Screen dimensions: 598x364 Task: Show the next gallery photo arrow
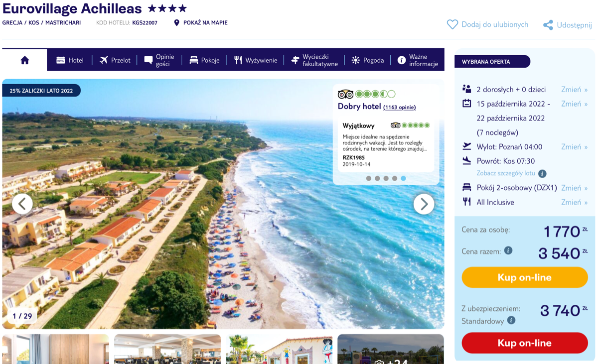point(424,204)
